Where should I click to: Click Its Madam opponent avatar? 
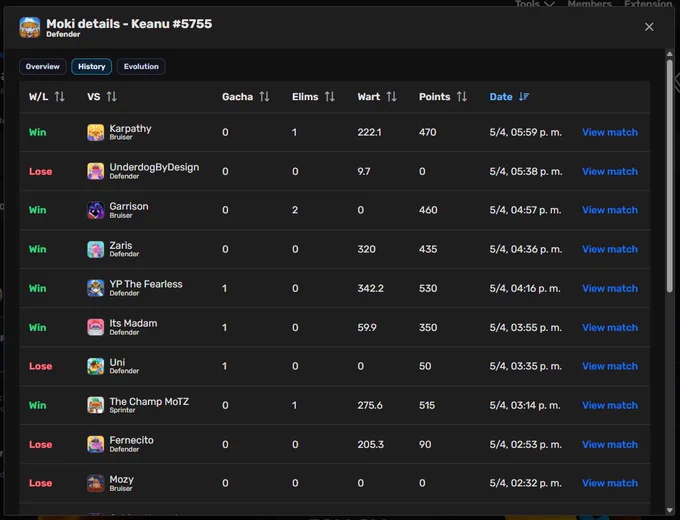95,327
